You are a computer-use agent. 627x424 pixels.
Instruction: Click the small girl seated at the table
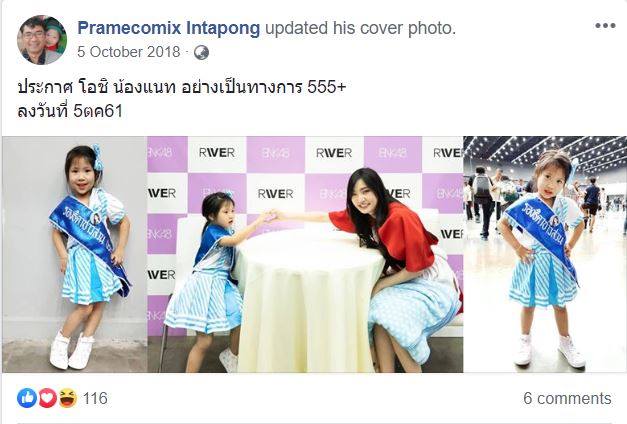coord(216,280)
